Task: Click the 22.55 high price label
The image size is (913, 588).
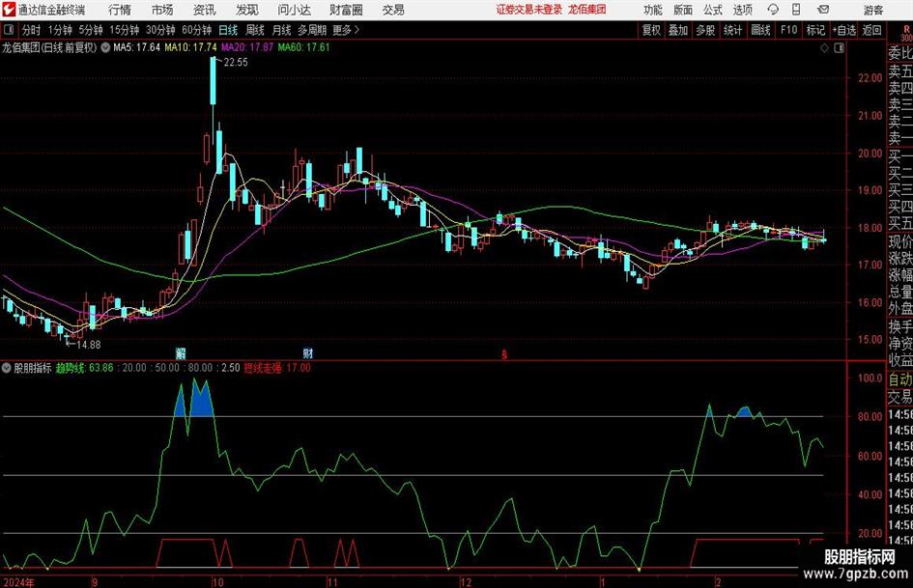Action: coord(236,63)
